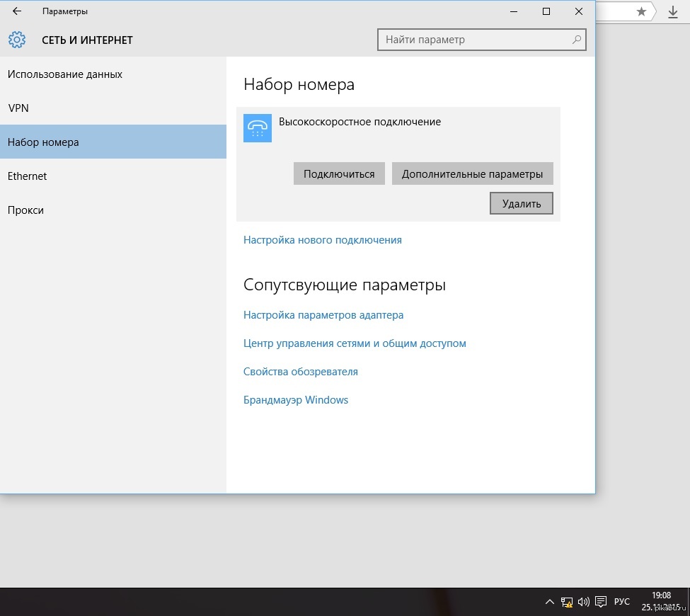Click the back arrow in Параметры window
The width and height of the screenshot is (690, 616).
(17, 11)
